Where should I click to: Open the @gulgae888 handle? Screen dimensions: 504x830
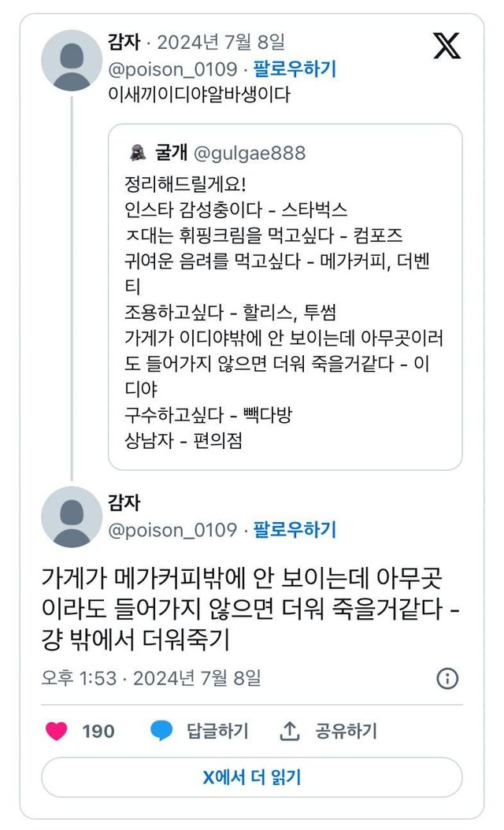point(249,153)
